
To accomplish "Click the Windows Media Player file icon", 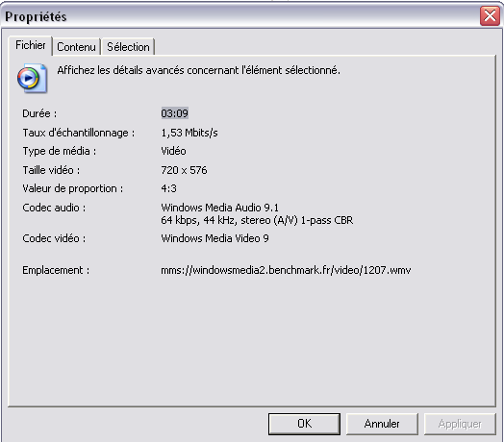I will coord(32,79).
